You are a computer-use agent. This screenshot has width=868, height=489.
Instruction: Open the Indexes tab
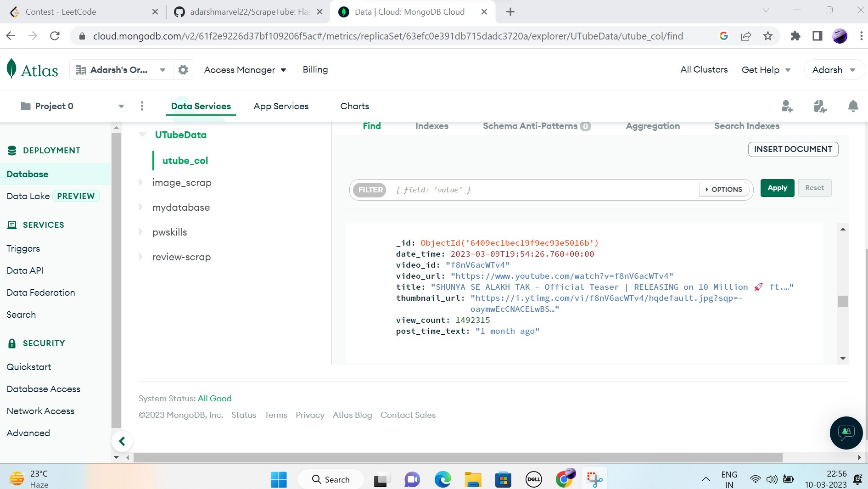click(x=431, y=126)
